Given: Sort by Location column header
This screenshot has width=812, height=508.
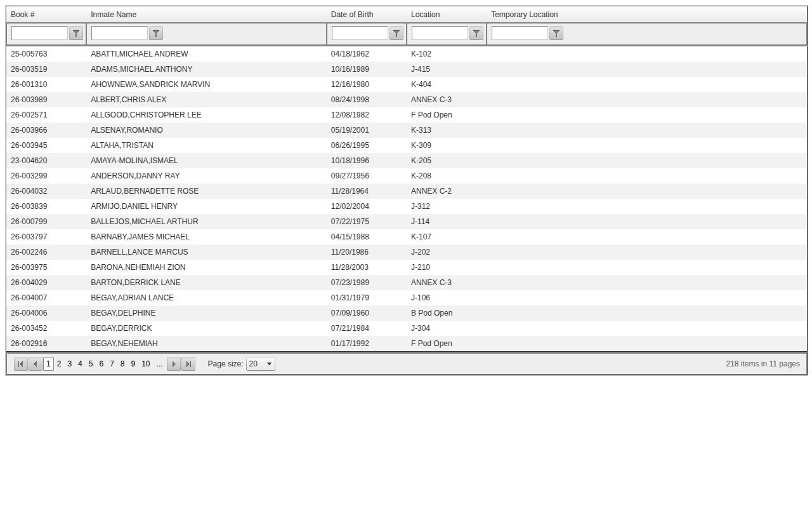Looking at the screenshot, I should [x=426, y=15].
